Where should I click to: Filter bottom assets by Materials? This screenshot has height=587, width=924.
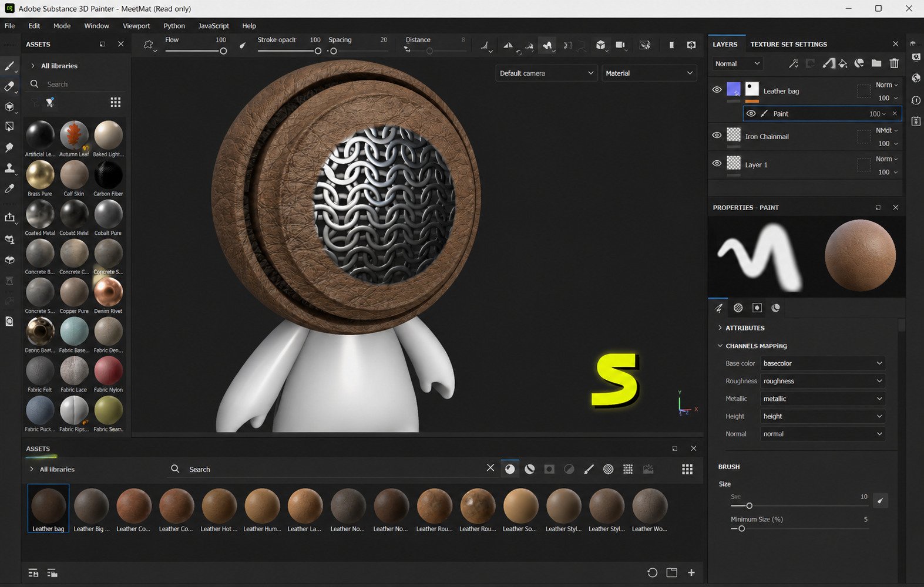510,469
